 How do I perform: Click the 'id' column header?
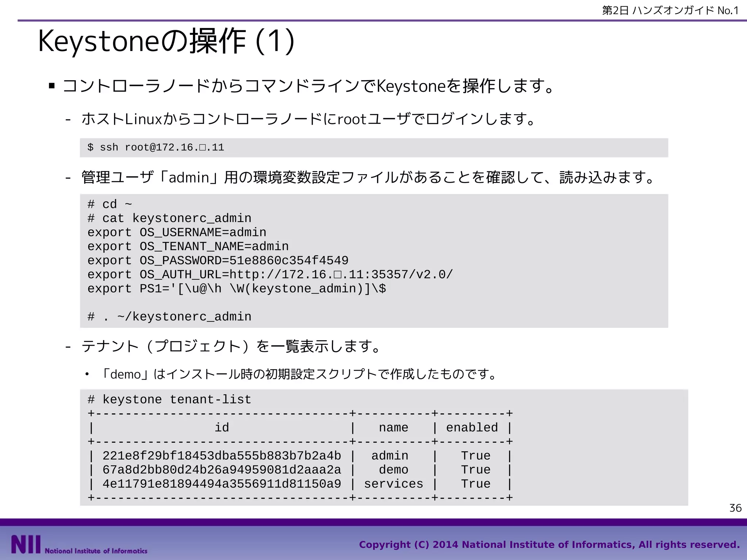click(222, 428)
